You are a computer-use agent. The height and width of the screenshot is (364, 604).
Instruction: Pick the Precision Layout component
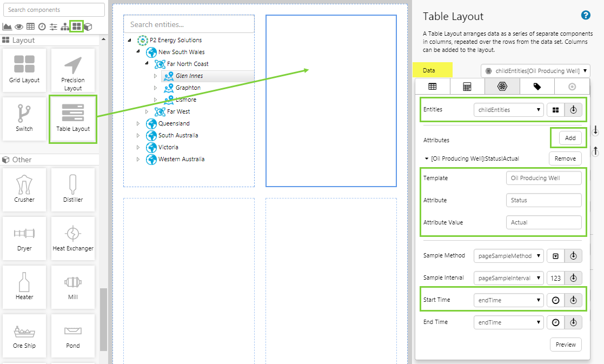(73, 70)
